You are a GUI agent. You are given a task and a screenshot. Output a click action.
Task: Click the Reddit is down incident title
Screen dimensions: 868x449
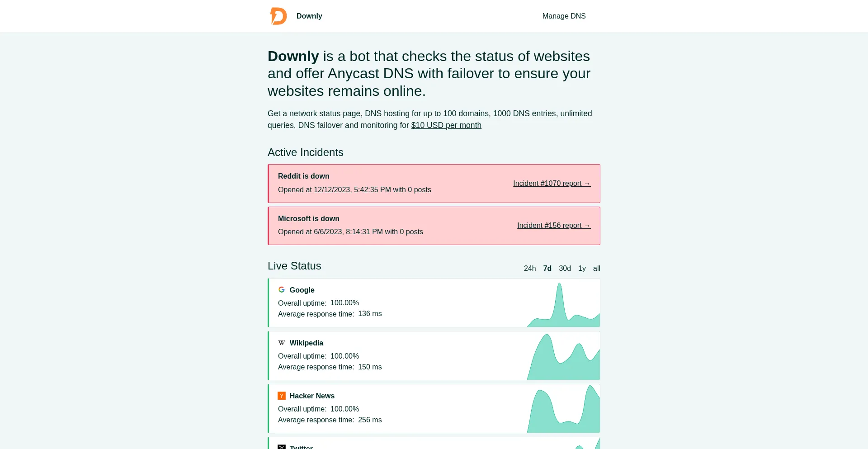pos(303,176)
